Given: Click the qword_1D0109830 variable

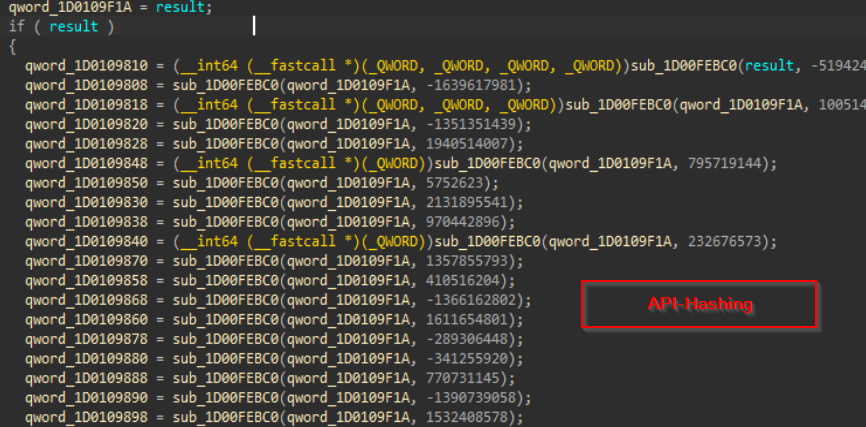Looking at the screenshot, I should (87, 202).
